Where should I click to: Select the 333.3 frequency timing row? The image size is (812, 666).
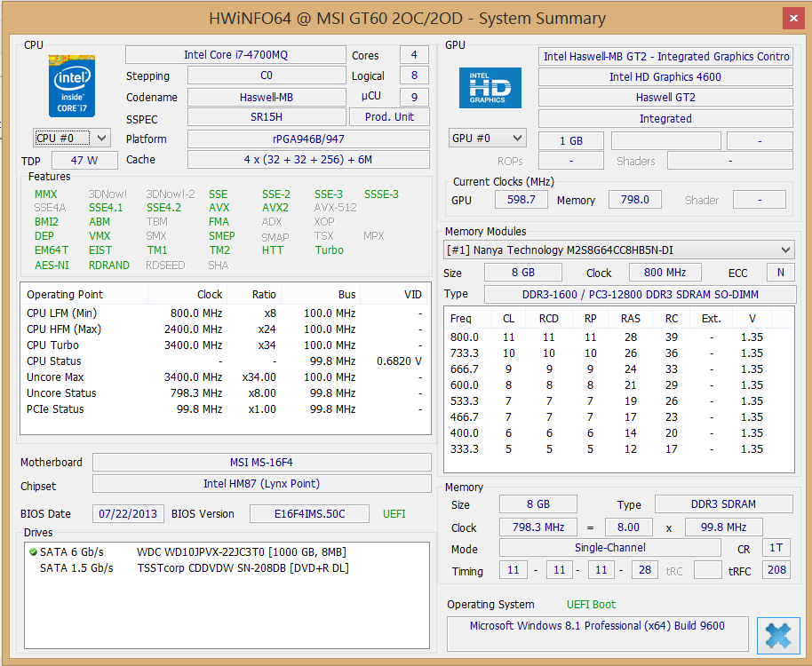pyautogui.click(x=619, y=449)
